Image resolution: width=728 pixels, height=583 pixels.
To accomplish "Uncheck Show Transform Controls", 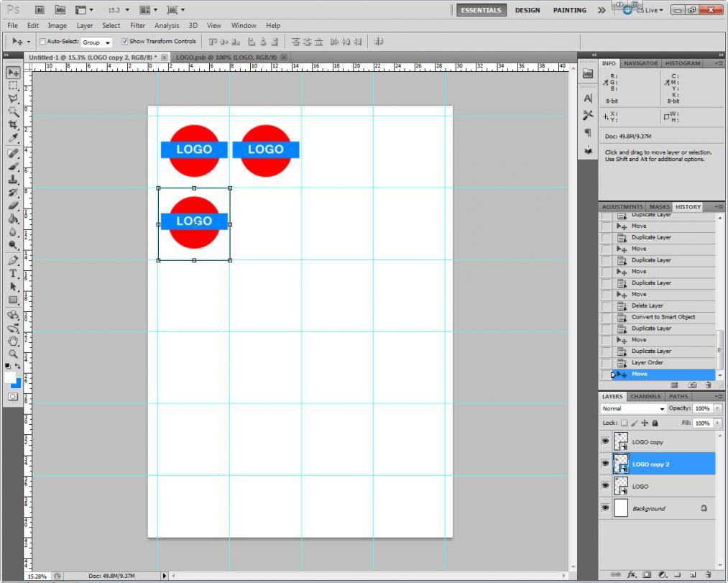I will tap(124, 42).
